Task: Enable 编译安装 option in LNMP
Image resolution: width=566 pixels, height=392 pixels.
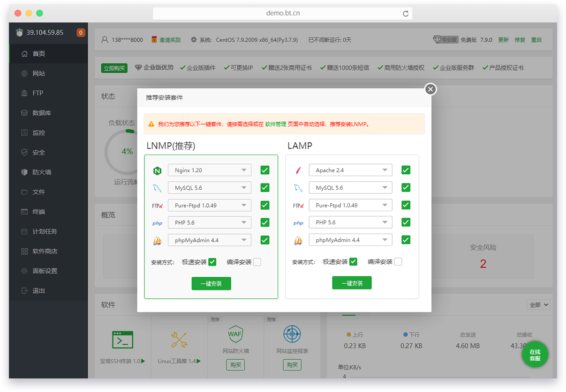Action: [x=257, y=262]
